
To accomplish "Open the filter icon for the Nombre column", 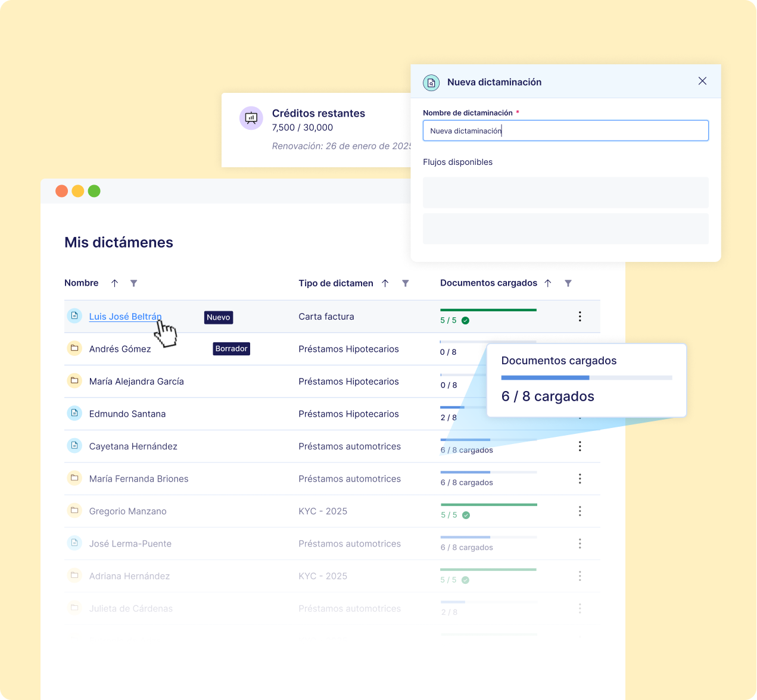I will point(133,283).
